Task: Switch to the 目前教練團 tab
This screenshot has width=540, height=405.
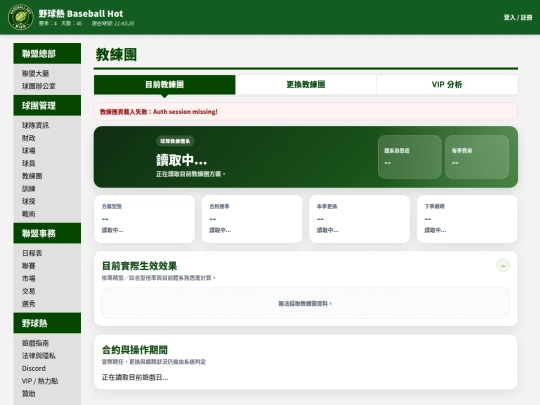Action: [165, 85]
